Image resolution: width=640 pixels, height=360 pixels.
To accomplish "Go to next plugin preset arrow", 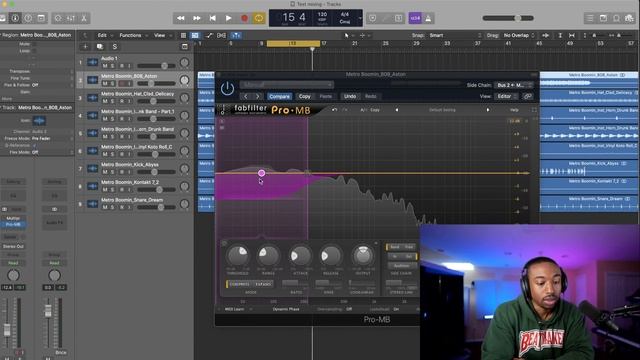I will pyautogui.click(x=257, y=96).
